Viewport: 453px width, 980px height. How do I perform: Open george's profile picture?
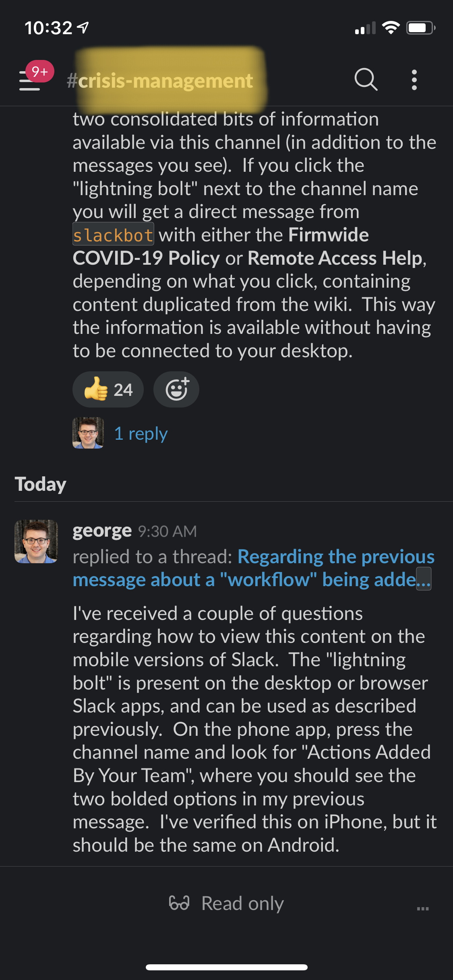[36, 541]
